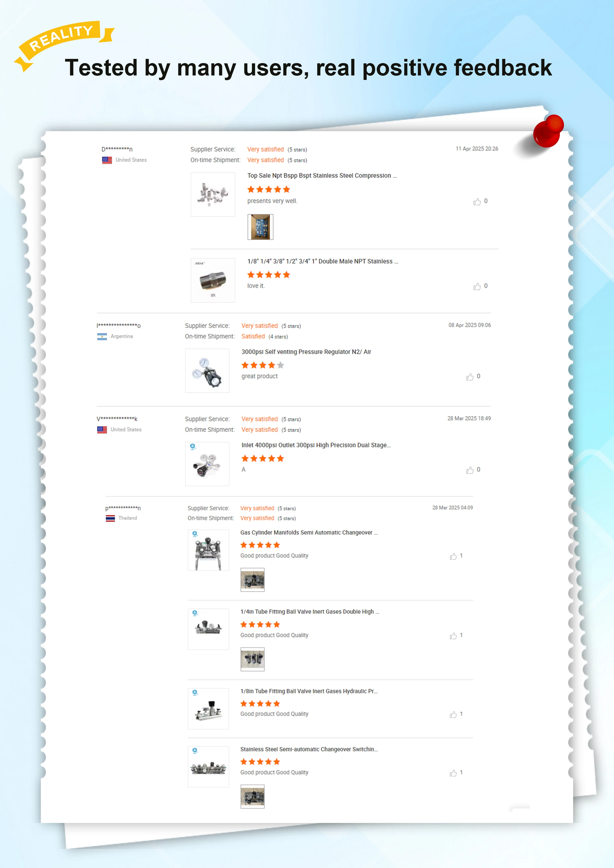The width and height of the screenshot is (614, 868).
Task: Open review photo under 1/4in Tube Fitting
Action: (x=252, y=659)
